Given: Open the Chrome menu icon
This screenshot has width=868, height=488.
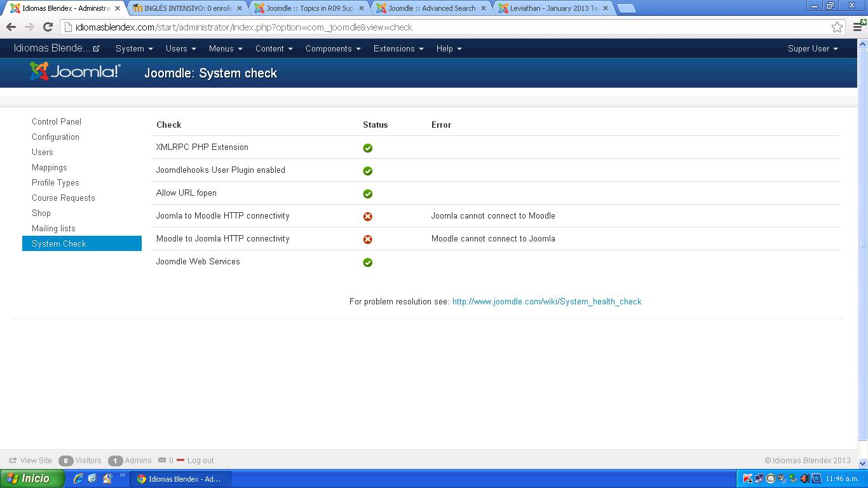Looking at the screenshot, I should tap(858, 27).
